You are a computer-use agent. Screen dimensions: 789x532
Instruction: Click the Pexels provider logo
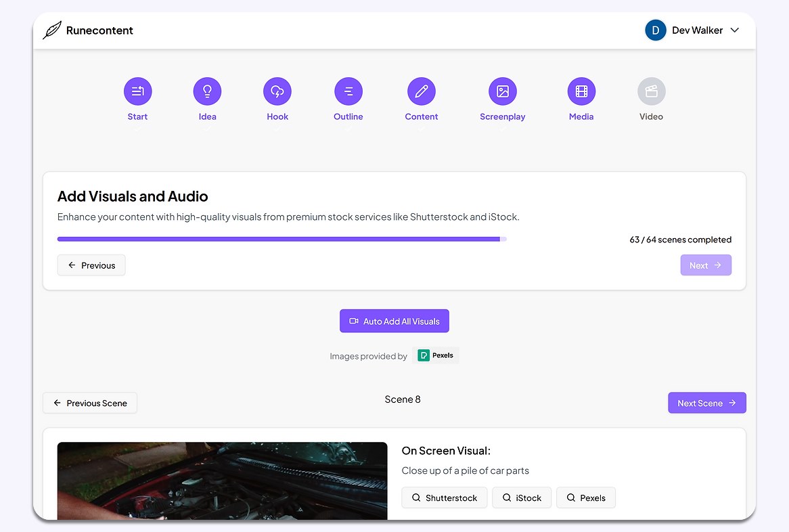[x=435, y=355]
